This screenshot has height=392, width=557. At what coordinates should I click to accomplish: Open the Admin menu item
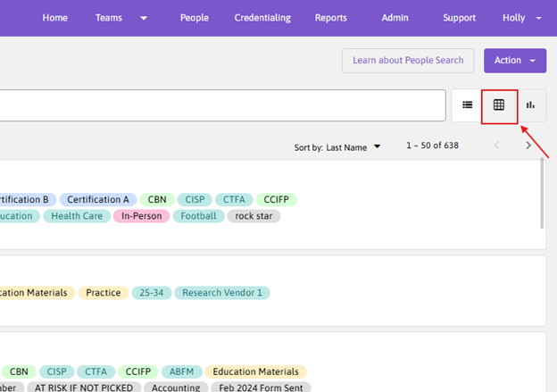(395, 18)
